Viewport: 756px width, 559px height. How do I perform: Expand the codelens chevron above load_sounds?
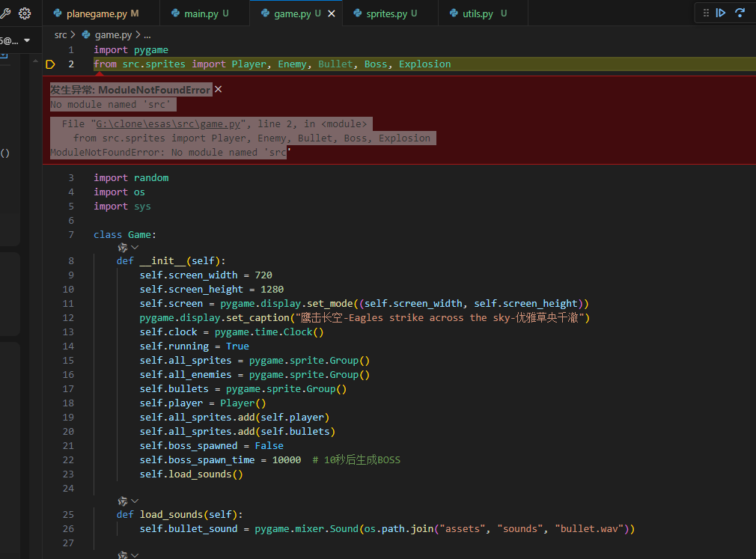(135, 501)
